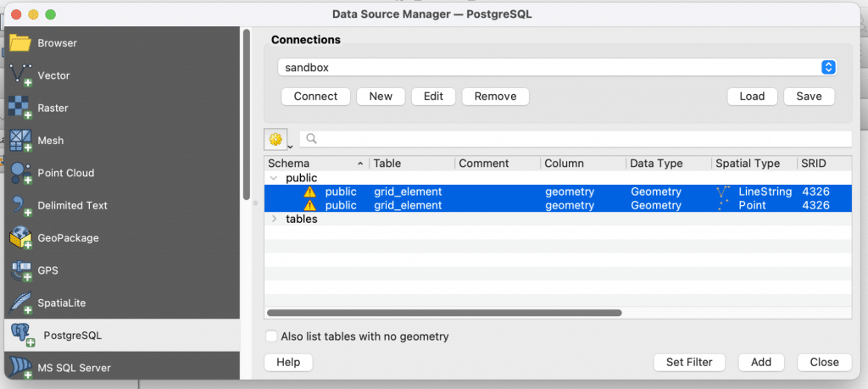Expand the tables schema node

pyautogui.click(x=274, y=220)
